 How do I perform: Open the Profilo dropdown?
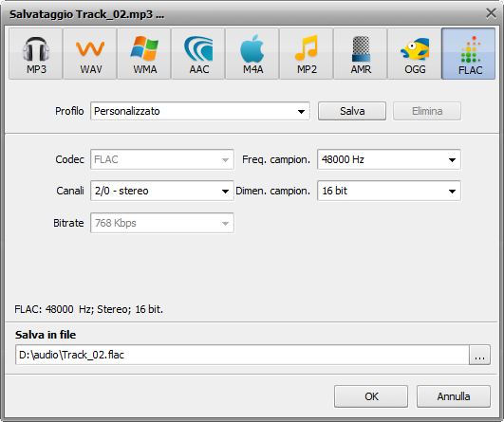click(200, 111)
